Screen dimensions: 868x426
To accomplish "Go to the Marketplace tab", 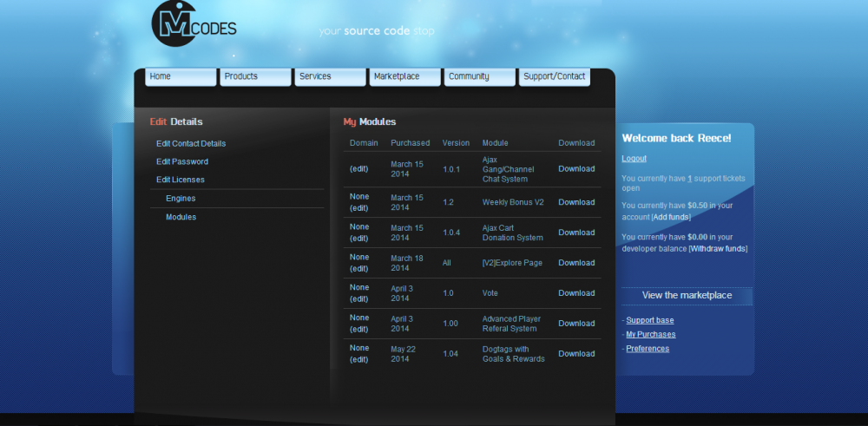I will pyautogui.click(x=404, y=76).
